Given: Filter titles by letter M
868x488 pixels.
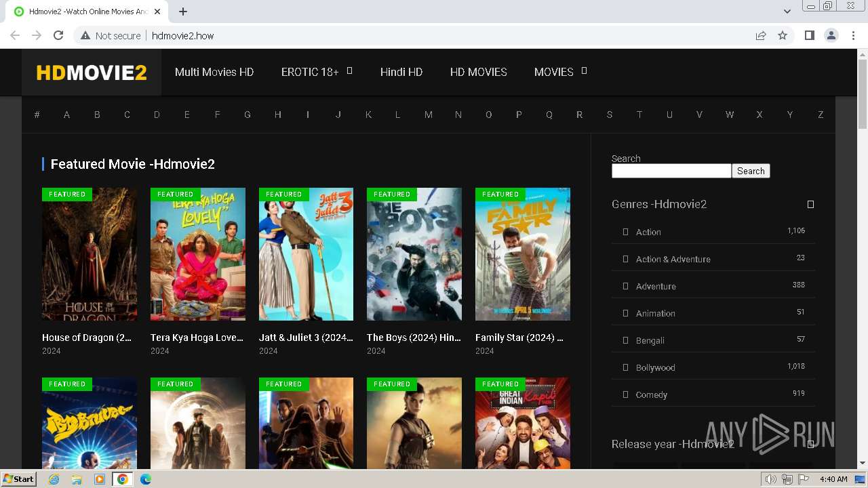Looking at the screenshot, I should (x=429, y=115).
